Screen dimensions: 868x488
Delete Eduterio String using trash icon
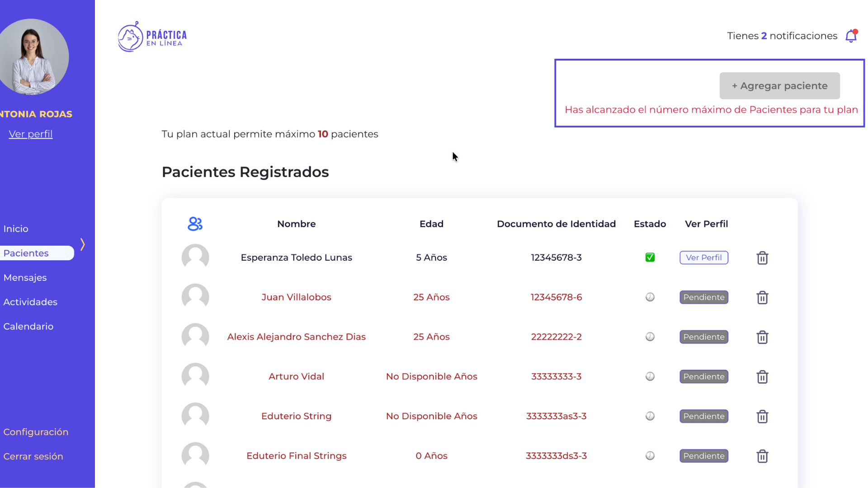point(762,417)
